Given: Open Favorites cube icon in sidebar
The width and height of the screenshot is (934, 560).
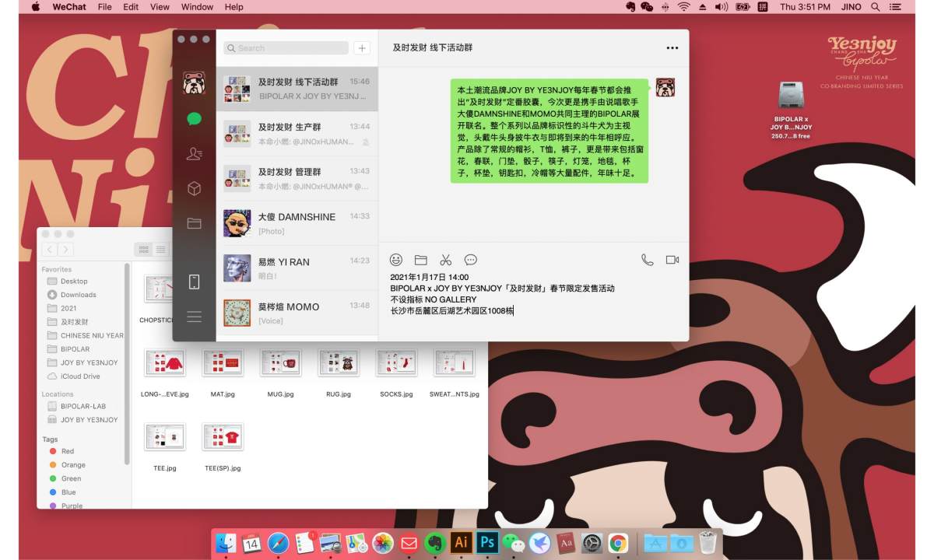Looking at the screenshot, I should click(195, 189).
